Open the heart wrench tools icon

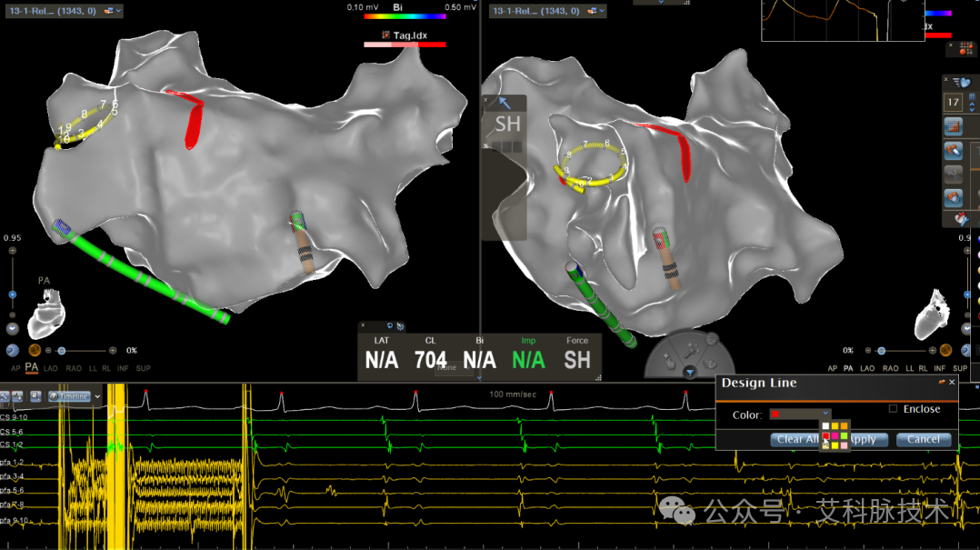pos(961,219)
